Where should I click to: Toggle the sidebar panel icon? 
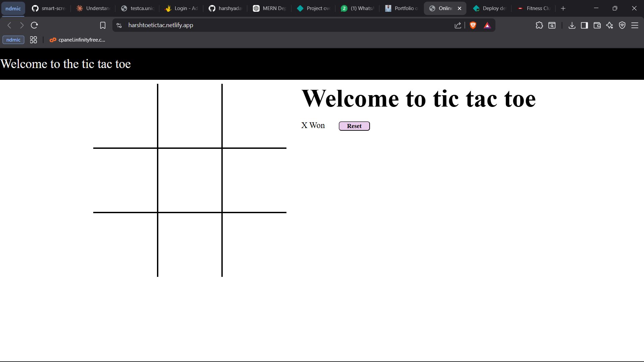pos(584,25)
